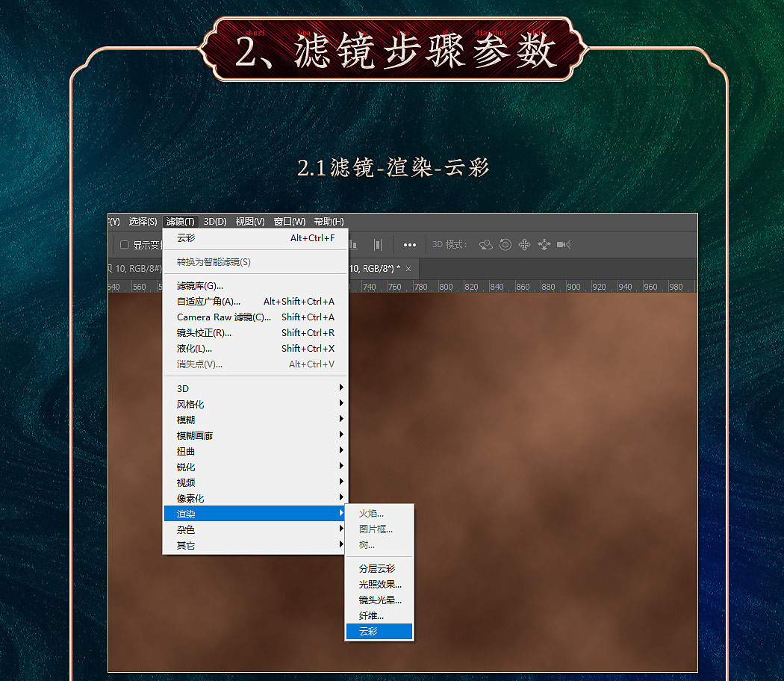Viewport: 784px width, 681px height.
Task: Switch to the document tab ending RGB/8*) *
Action: tap(383, 269)
